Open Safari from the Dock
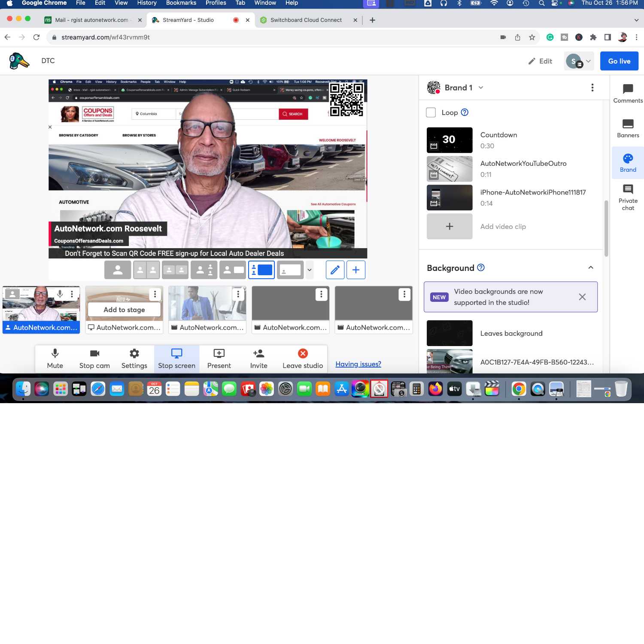This screenshot has height=644, width=644. click(98, 389)
